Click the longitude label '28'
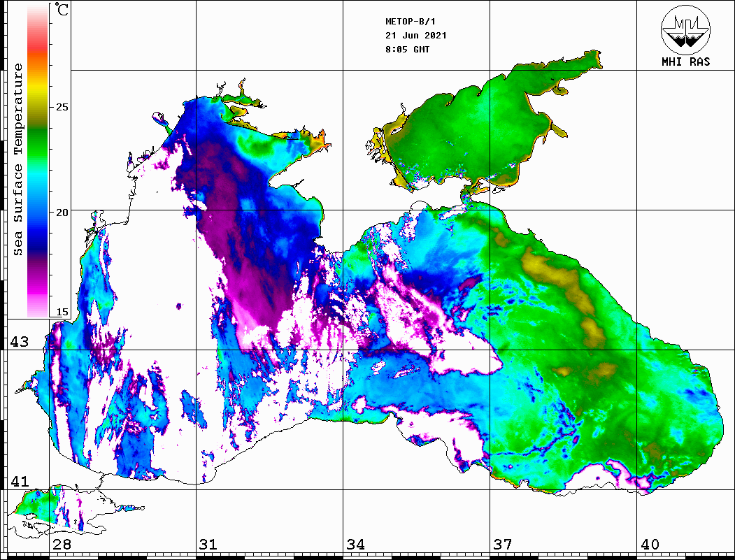The image size is (735, 560). pos(62,545)
